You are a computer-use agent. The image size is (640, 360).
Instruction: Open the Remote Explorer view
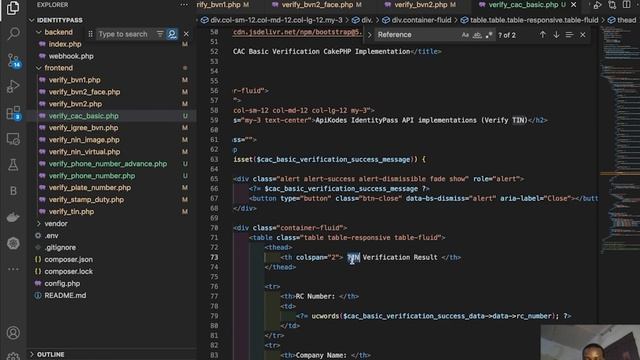(x=13, y=139)
